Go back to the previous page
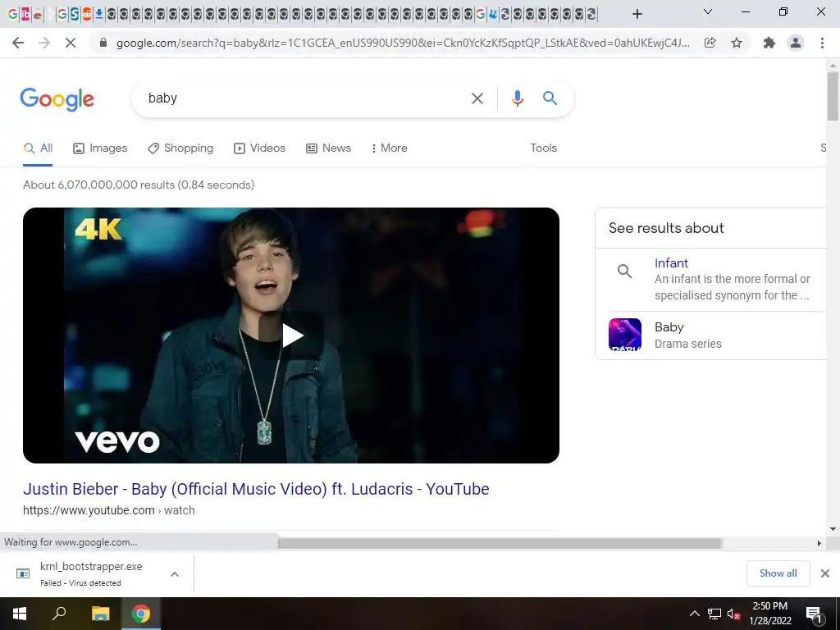Image resolution: width=840 pixels, height=630 pixels. point(18,43)
